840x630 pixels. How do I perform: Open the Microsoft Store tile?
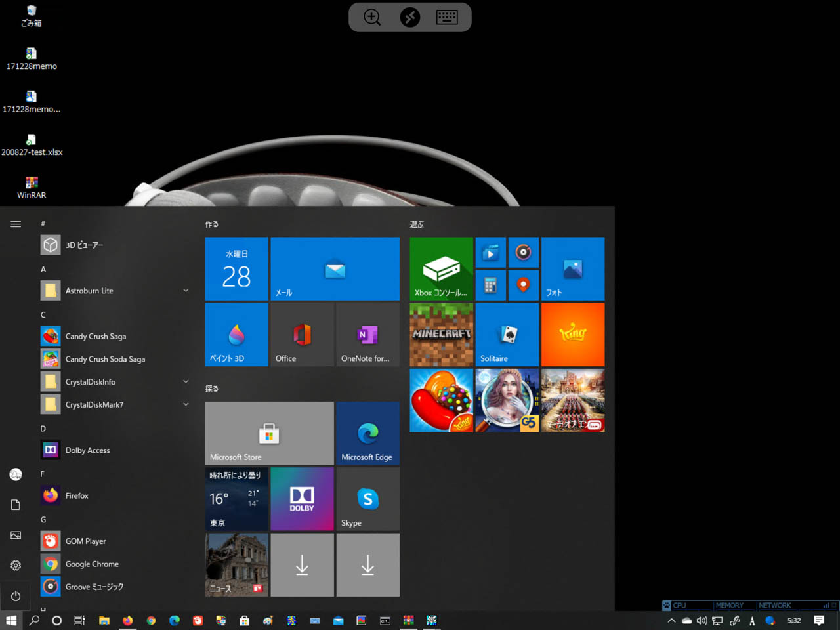click(x=269, y=433)
